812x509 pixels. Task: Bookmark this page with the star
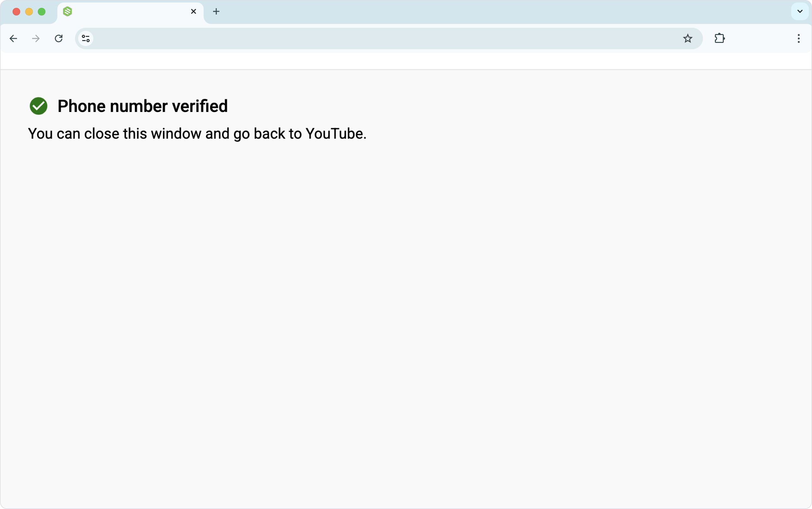click(x=687, y=38)
